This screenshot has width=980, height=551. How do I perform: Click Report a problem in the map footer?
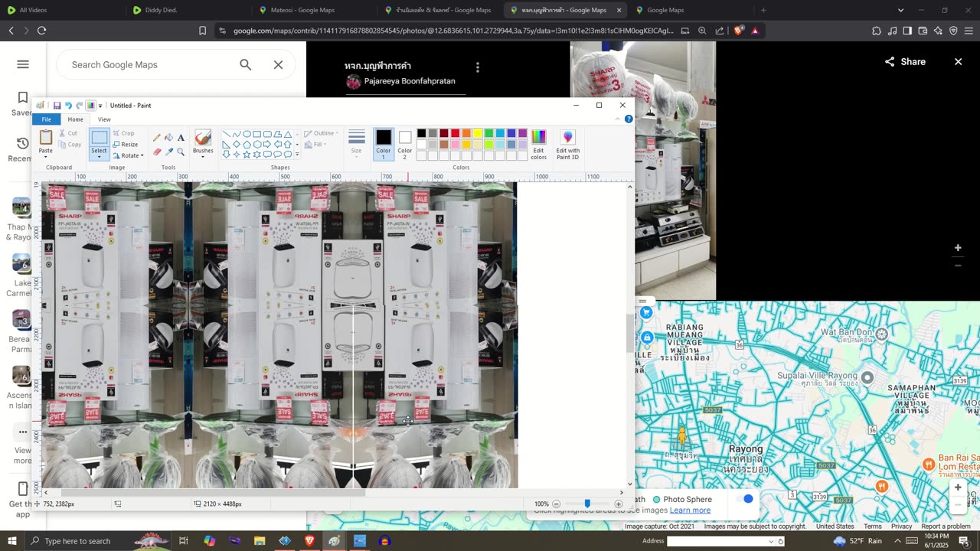click(x=946, y=527)
